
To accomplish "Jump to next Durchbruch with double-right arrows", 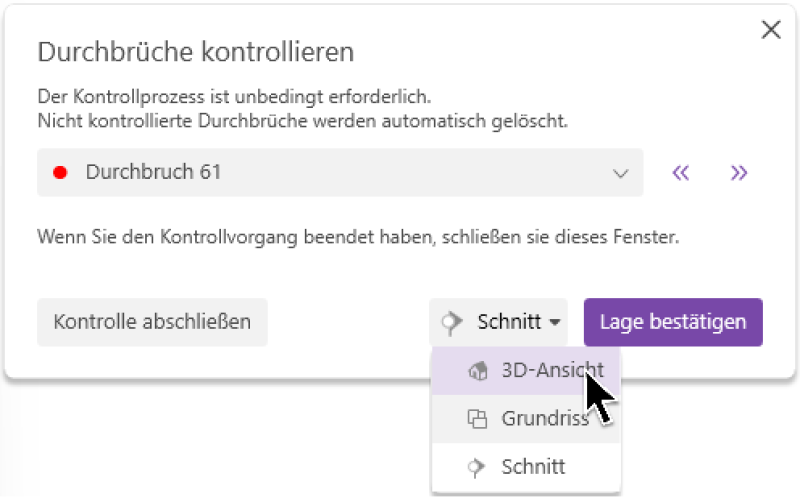I will [x=739, y=173].
